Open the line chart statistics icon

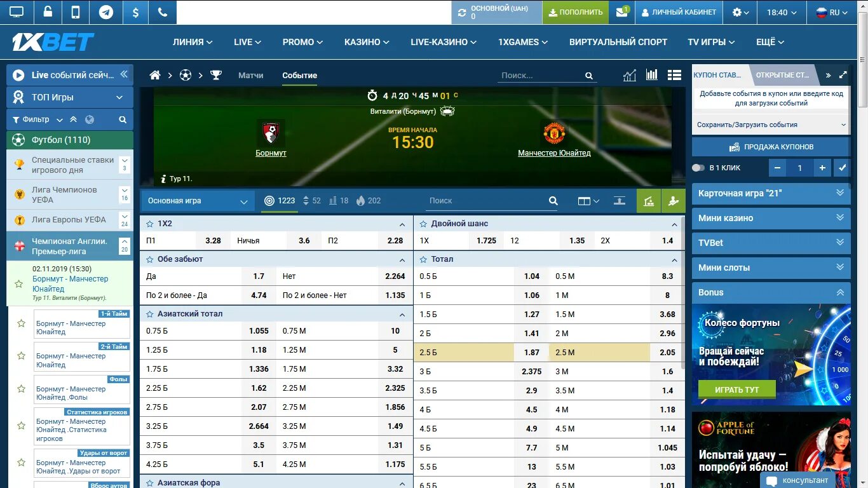[629, 75]
